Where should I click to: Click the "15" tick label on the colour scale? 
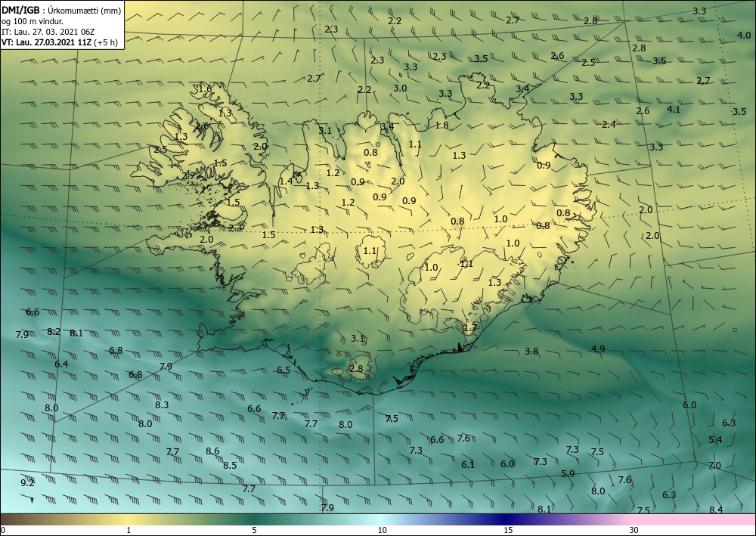coord(508,530)
